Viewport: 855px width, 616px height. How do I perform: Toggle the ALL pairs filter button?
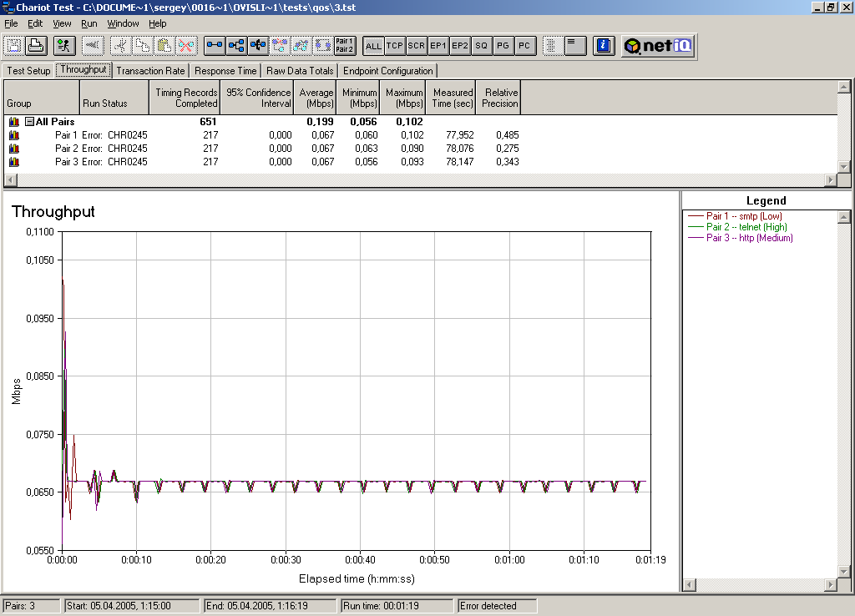point(373,46)
